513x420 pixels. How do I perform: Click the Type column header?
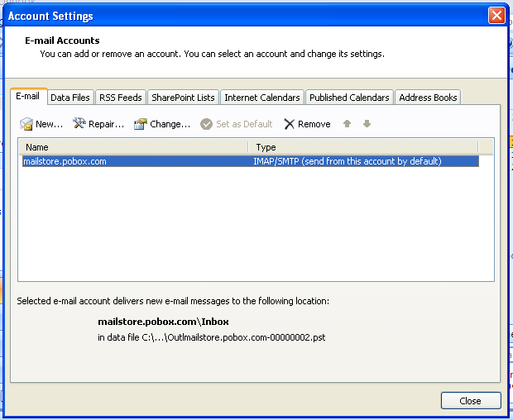(363, 147)
